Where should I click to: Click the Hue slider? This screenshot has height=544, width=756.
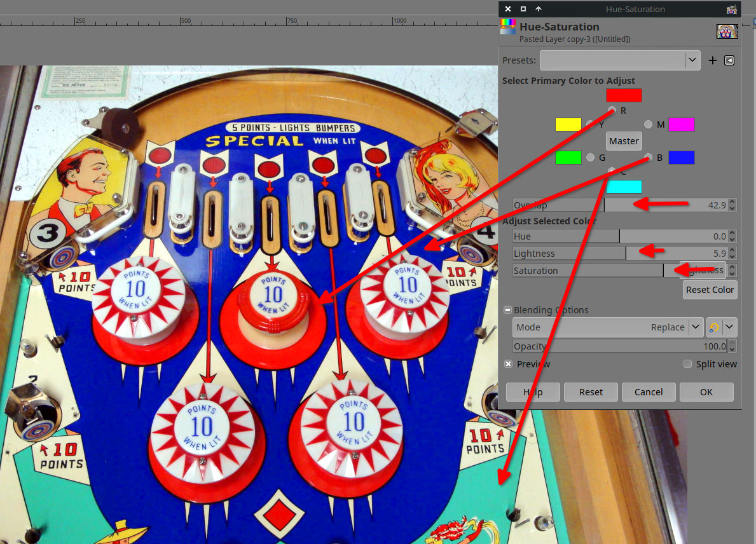pos(620,236)
